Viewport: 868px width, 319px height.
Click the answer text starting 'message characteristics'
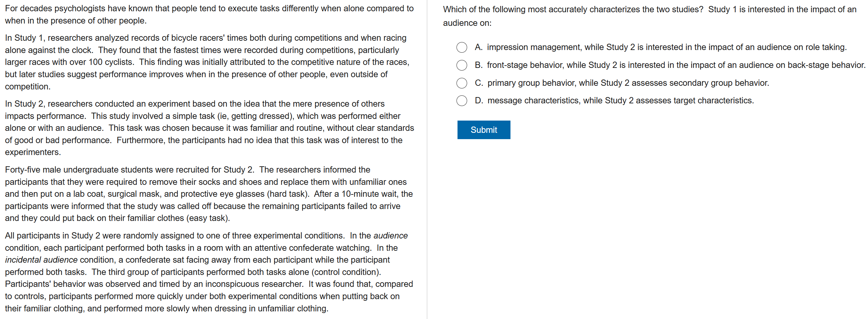[x=620, y=100]
